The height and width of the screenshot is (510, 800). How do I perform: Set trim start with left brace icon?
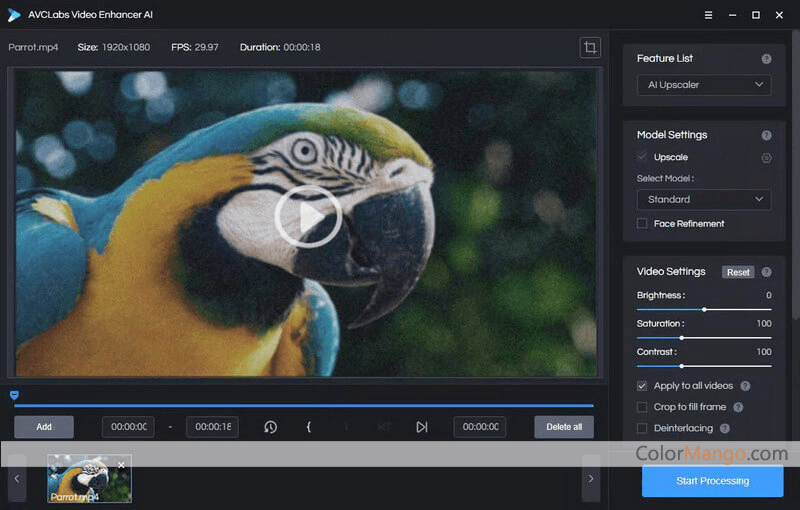point(309,427)
